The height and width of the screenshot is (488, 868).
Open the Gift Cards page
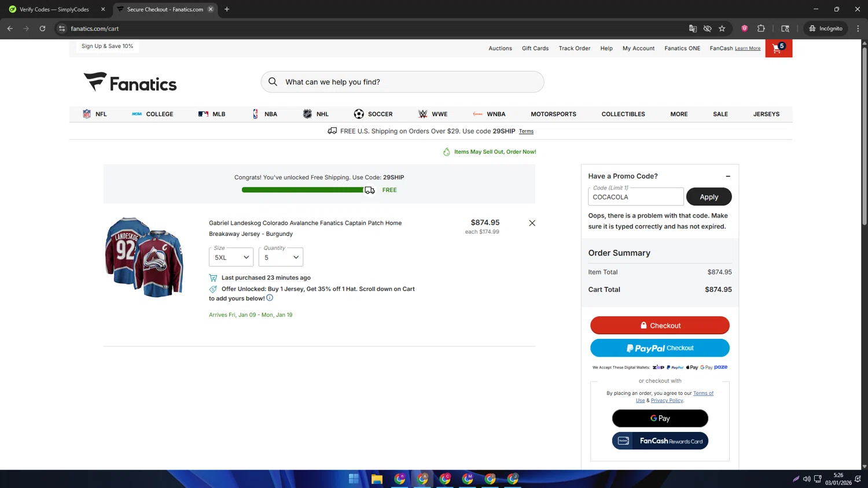pyautogui.click(x=535, y=49)
